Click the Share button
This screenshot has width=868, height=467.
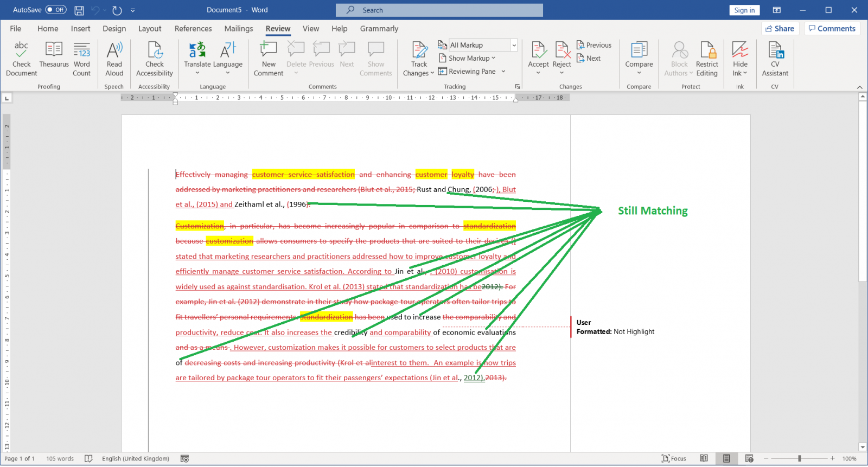(780, 29)
